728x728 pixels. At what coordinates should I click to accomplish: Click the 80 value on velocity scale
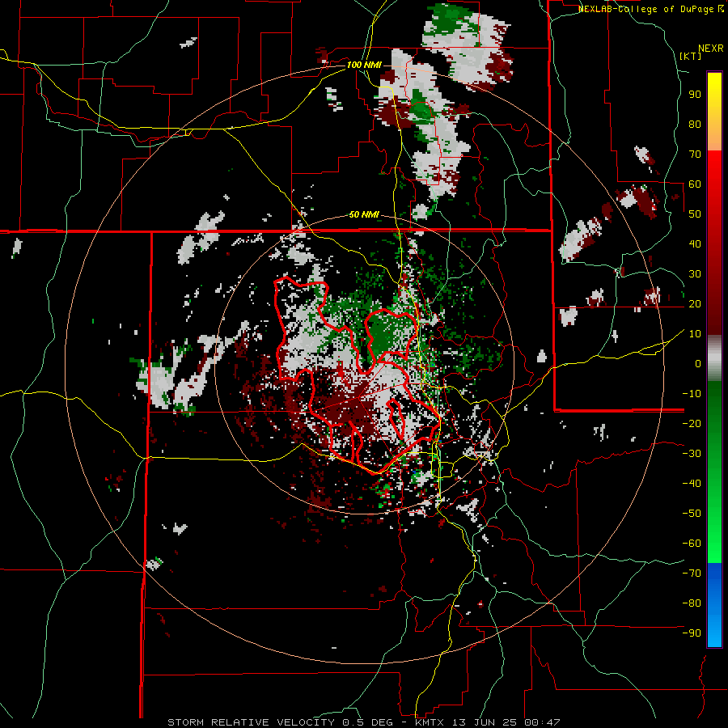coord(695,125)
